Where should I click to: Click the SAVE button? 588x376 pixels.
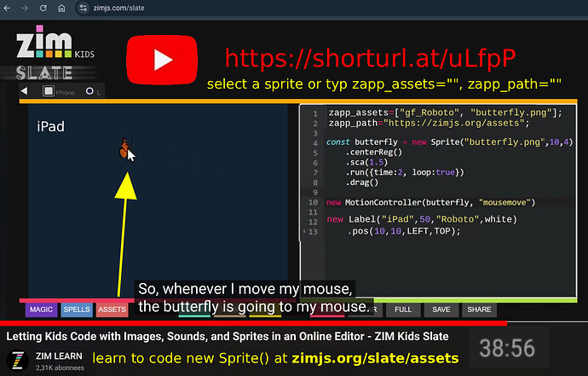click(441, 309)
